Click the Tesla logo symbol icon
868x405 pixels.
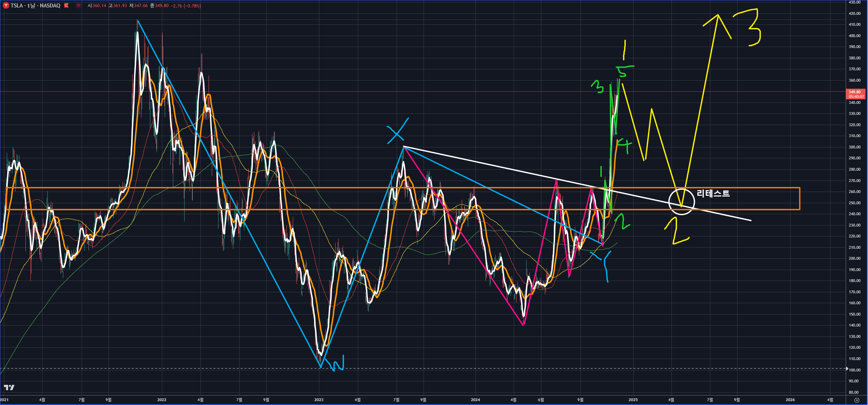point(6,6)
